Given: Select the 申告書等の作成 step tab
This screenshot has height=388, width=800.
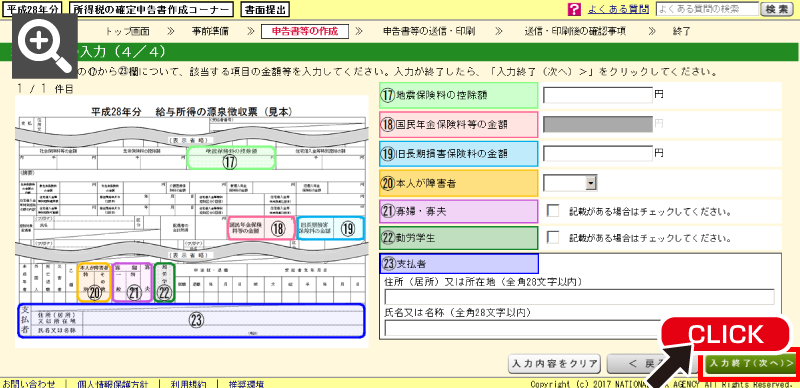Looking at the screenshot, I should (305, 32).
